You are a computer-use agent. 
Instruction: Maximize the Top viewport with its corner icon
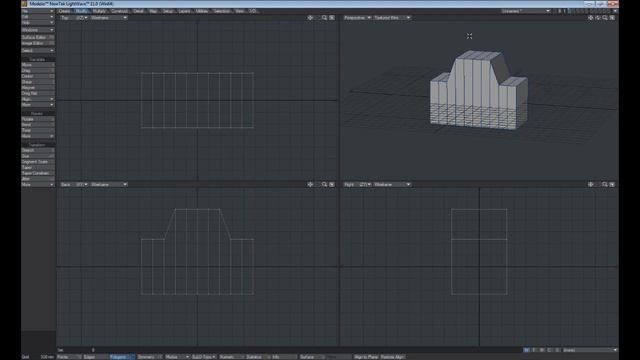click(332, 18)
